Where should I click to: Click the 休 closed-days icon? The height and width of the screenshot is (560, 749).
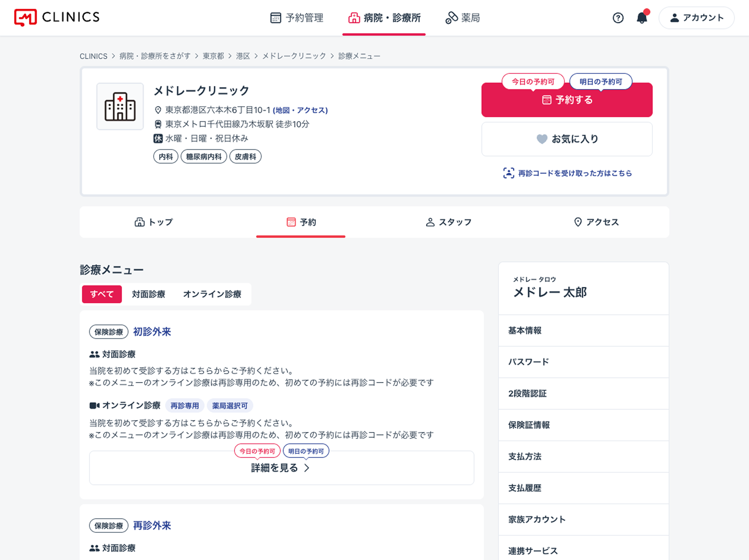coord(158,139)
